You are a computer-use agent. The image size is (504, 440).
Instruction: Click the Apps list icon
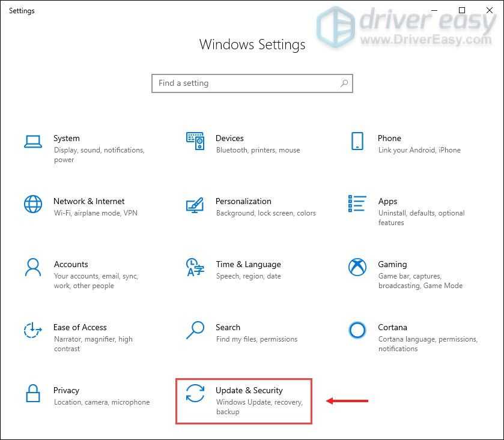click(x=357, y=204)
